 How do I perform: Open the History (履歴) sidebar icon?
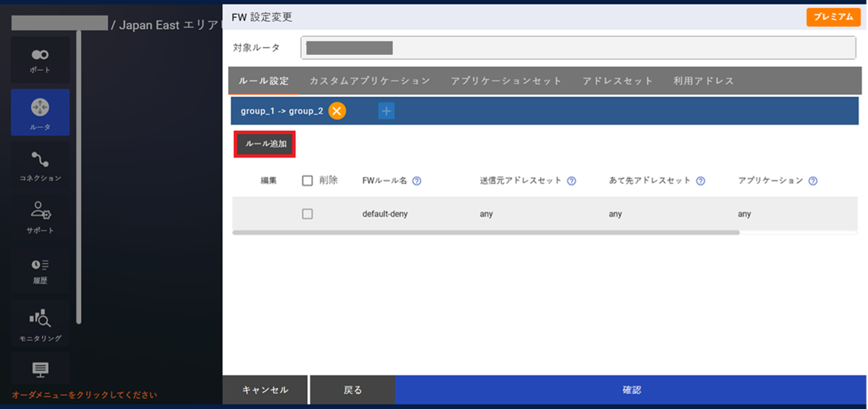click(x=40, y=270)
